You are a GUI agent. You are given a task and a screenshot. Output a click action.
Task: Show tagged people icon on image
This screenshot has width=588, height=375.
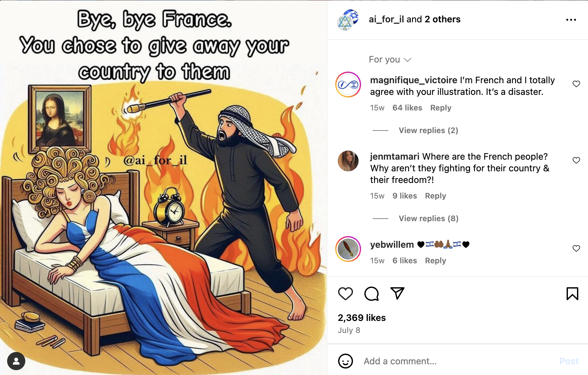pos(16,361)
